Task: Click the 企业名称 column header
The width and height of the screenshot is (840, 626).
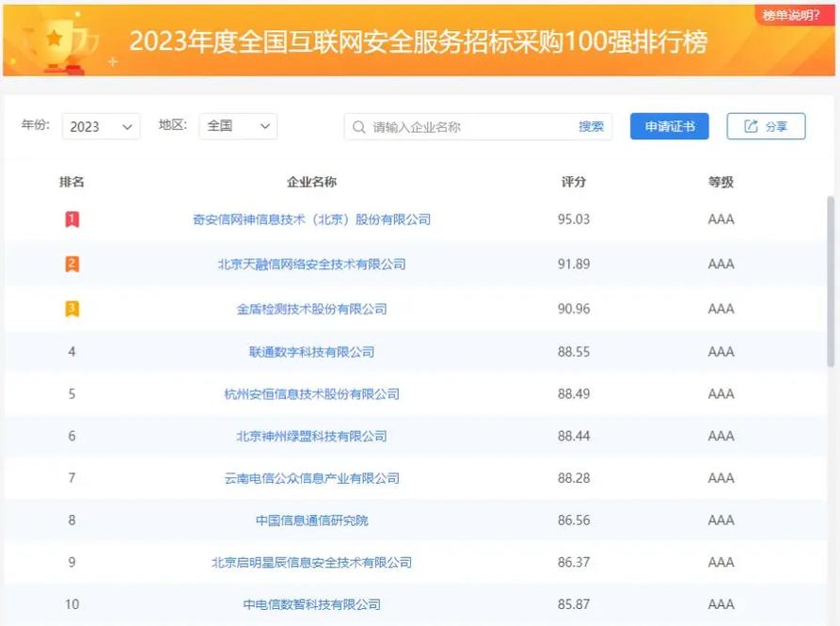Action: tap(311, 183)
